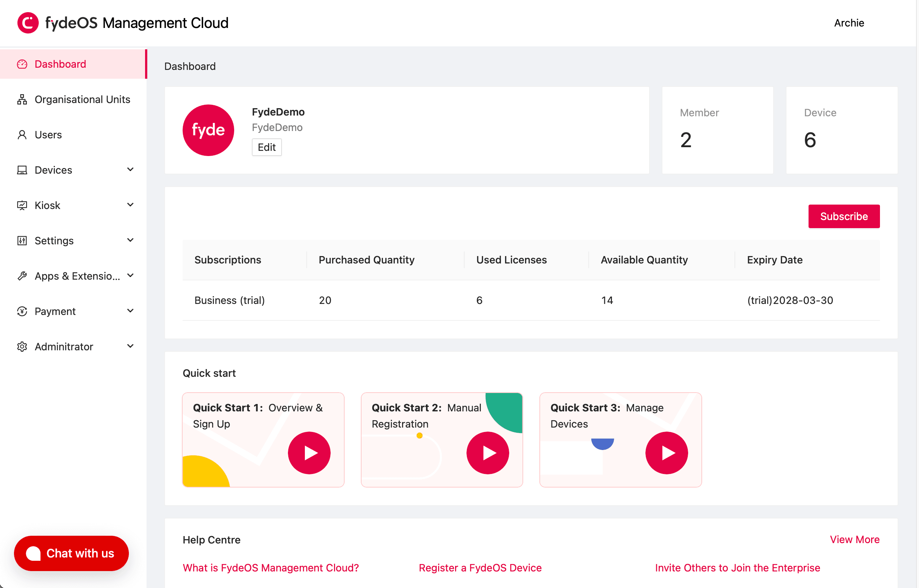Image resolution: width=919 pixels, height=588 pixels.
Task: Click the Archie user name in header
Action: tap(849, 23)
